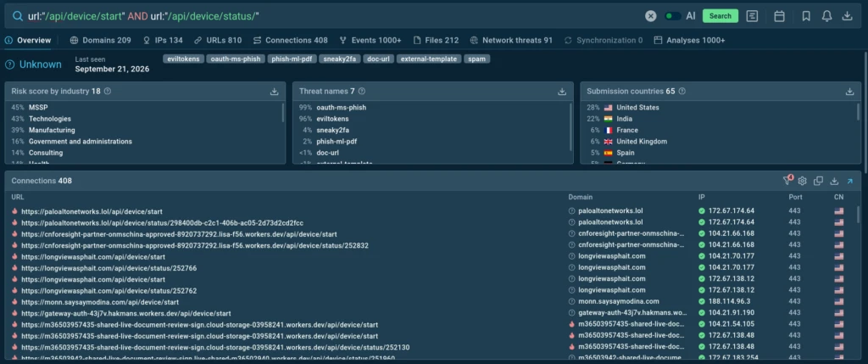Click the eviltokens tag

[x=184, y=59]
